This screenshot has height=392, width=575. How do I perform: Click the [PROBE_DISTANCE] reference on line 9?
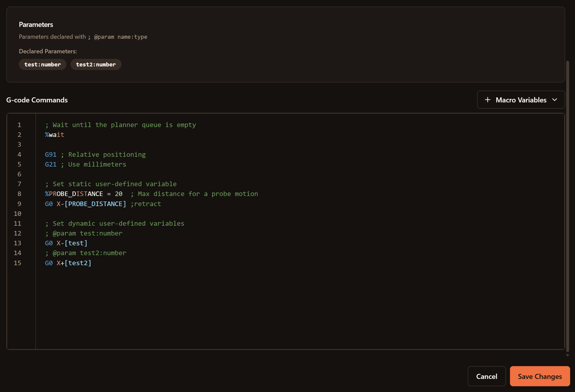(95, 204)
